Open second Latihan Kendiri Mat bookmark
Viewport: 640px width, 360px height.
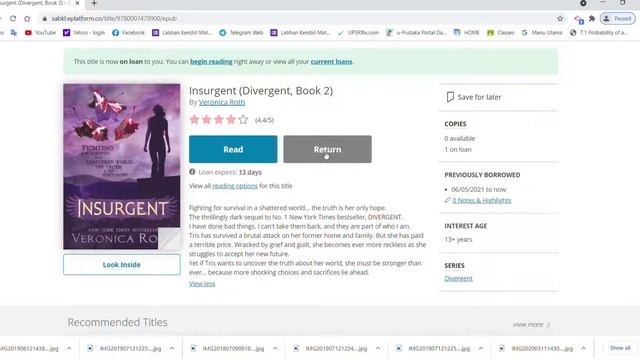tap(300, 33)
